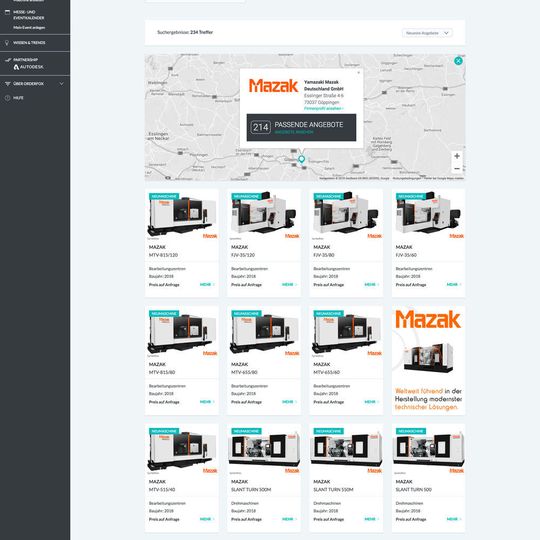Open the Slant Turn 500 machine image

[428, 450]
